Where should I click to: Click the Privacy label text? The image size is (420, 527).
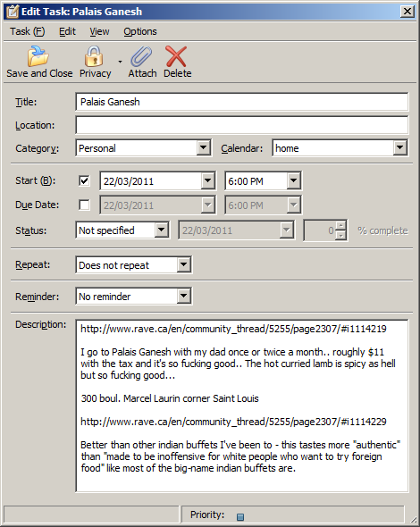(x=95, y=73)
